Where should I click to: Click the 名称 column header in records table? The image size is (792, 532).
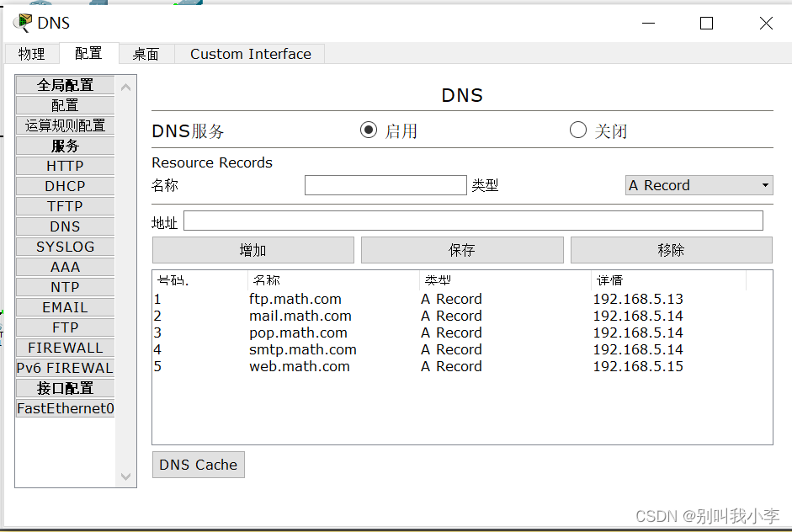pyautogui.click(x=333, y=280)
